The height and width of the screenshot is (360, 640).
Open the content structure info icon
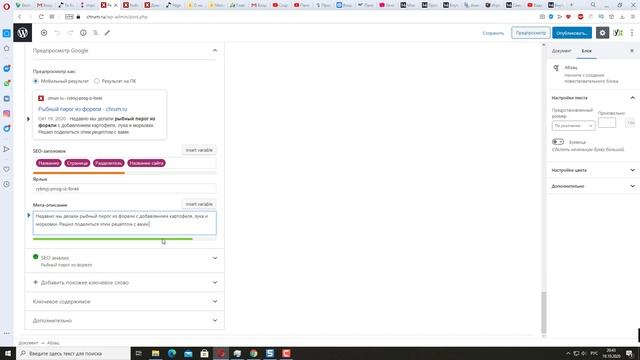click(83, 33)
